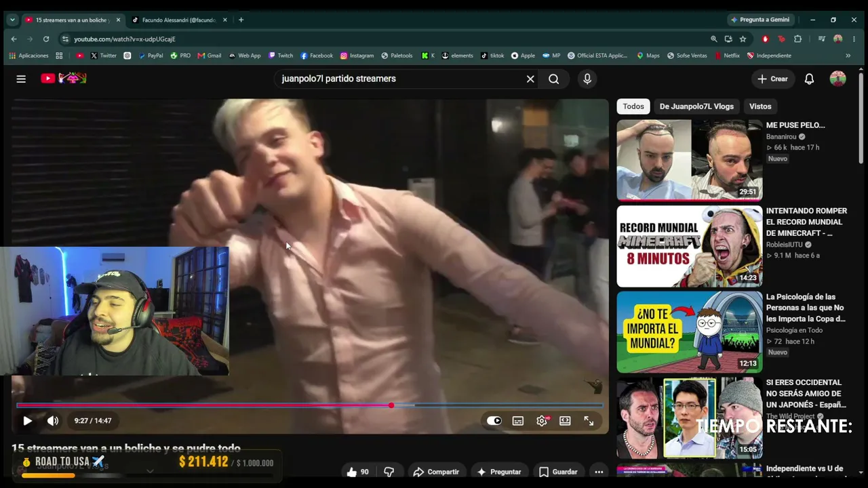Start voice search with the microphone
Image resolution: width=868 pixels, height=488 pixels.
coord(587,79)
